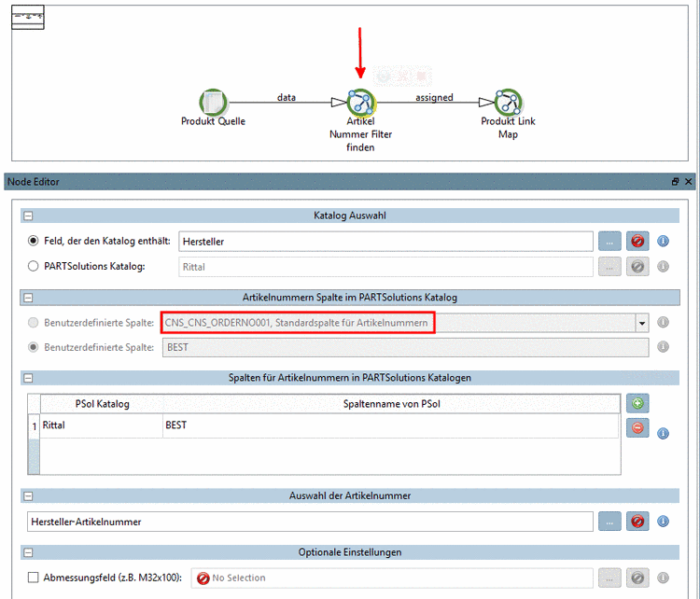700x599 pixels.
Task: Add a row to the PSol Katalog table
Action: (637, 403)
